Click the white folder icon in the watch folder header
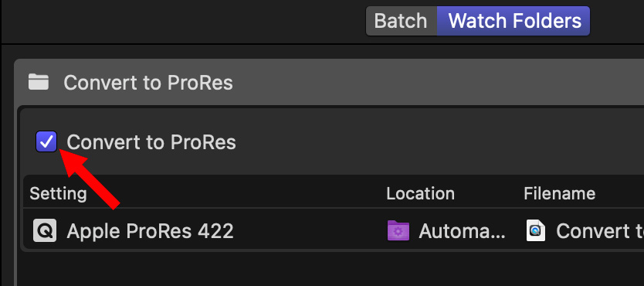The width and height of the screenshot is (644, 286). pos(38,82)
